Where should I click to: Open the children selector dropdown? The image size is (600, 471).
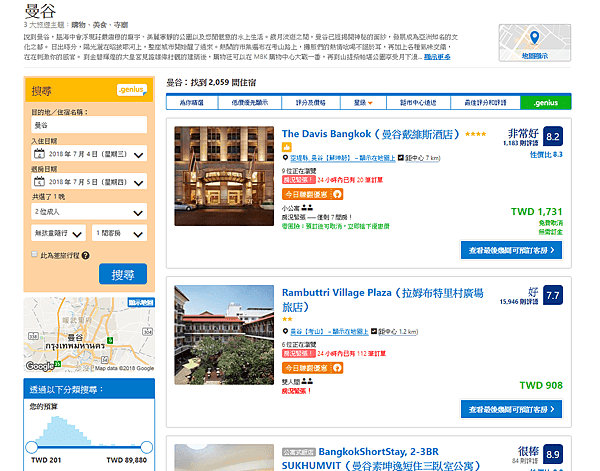tap(59, 233)
